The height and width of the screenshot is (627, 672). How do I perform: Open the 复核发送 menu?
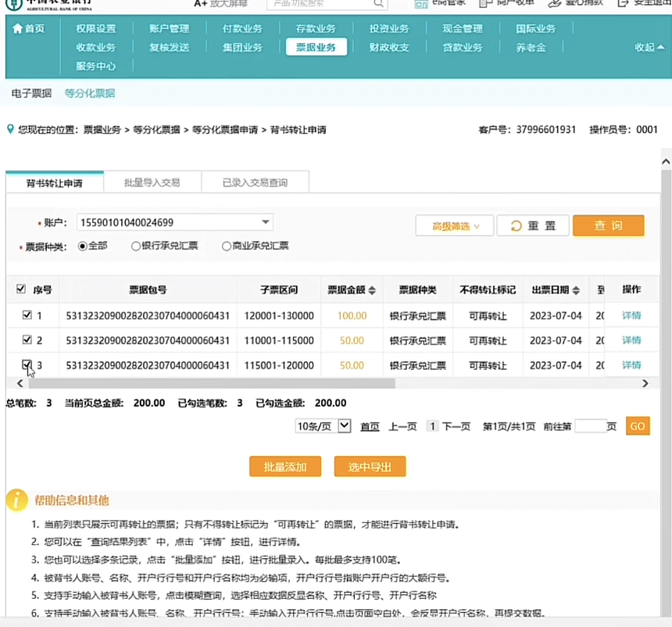(170, 47)
